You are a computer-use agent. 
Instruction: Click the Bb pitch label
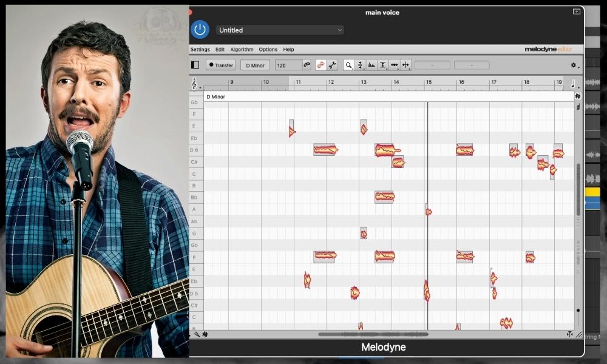pos(194,197)
